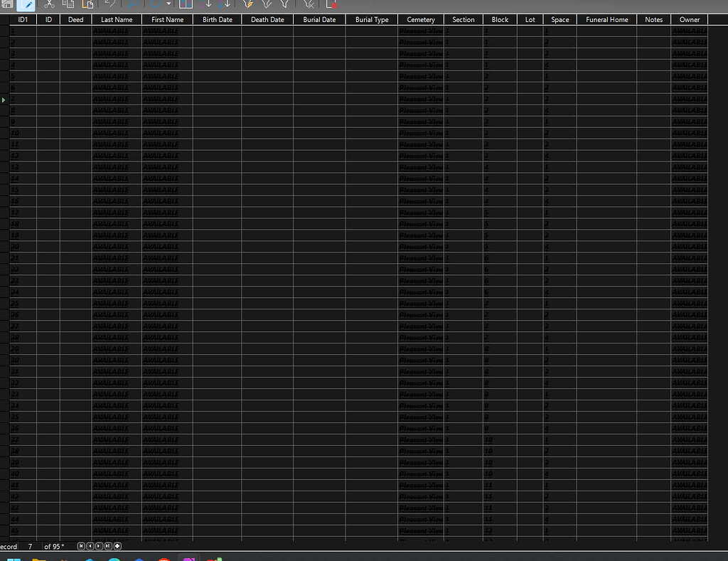Click the record number box showing 7

[x=30, y=546]
